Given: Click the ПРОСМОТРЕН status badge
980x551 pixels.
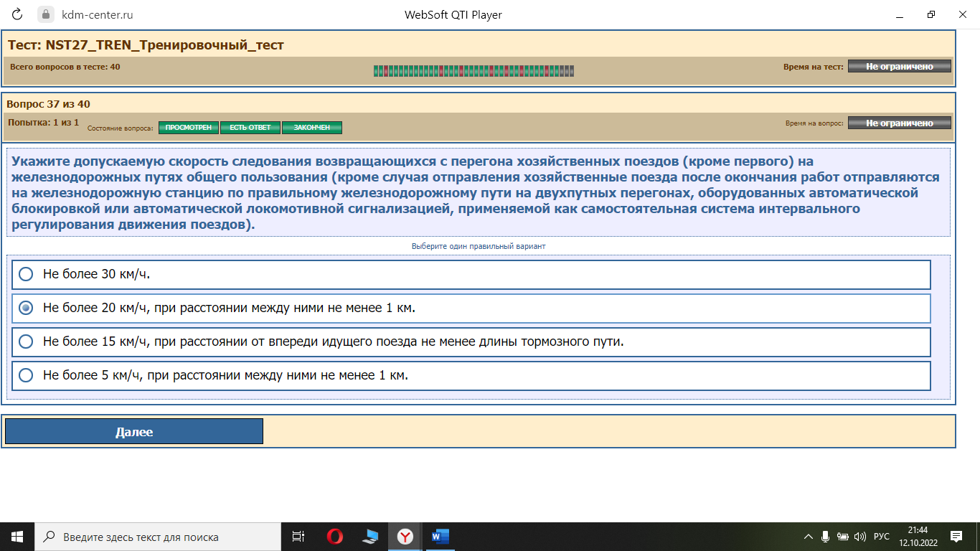Looking at the screenshot, I should click(189, 128).
